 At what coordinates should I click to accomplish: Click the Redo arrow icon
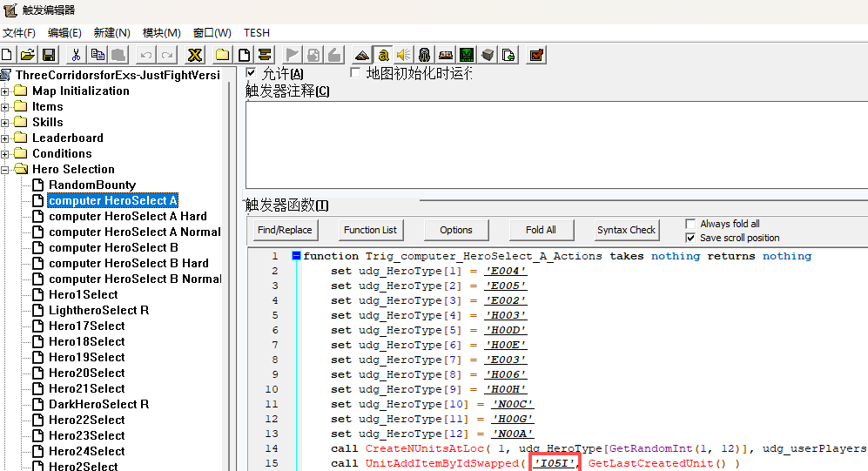(x=166, y=55)
